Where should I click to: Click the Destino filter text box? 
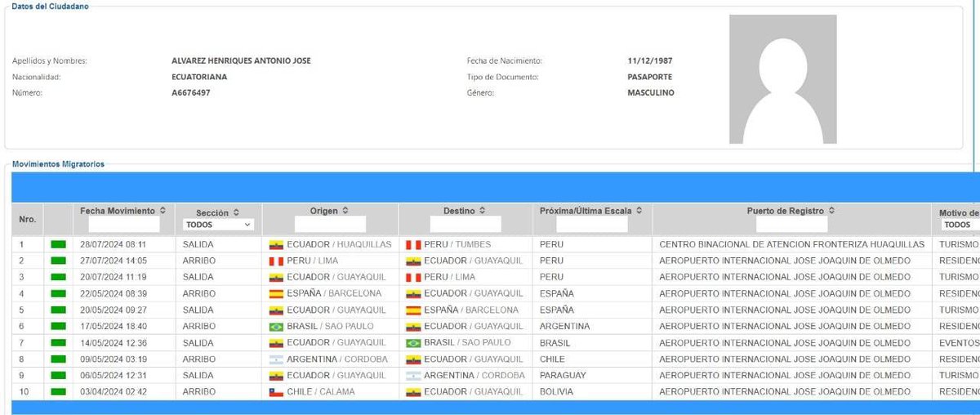point(465,223)
